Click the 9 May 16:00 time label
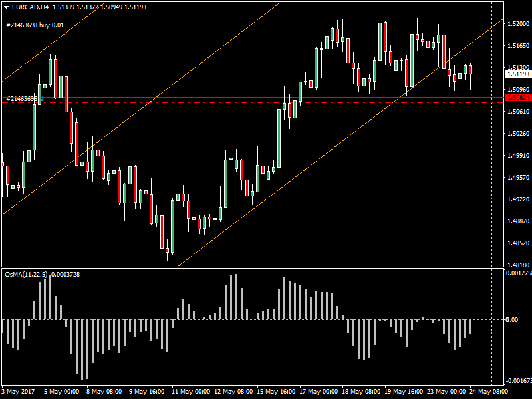The height and width of the screenshot is (399, 532). click(x=146, y=392)
